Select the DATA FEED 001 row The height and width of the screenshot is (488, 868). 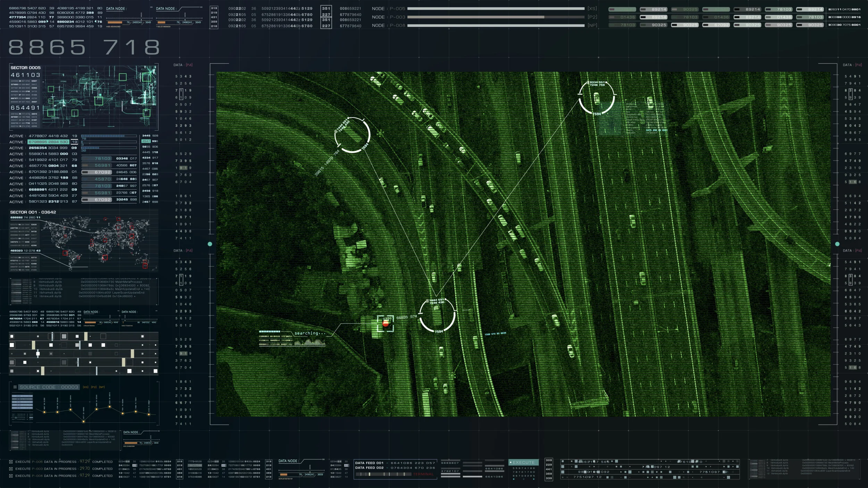pos(395,463)
